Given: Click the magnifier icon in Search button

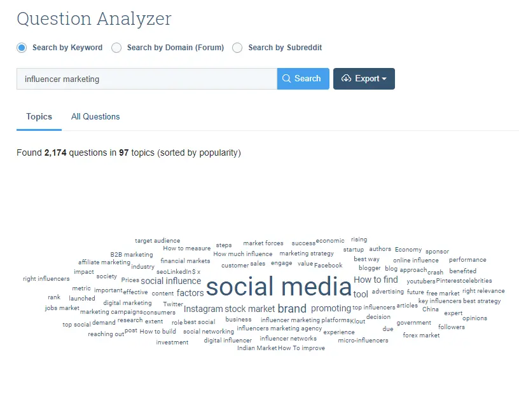Looking at the screenshot, I should (x=286, y=79).
